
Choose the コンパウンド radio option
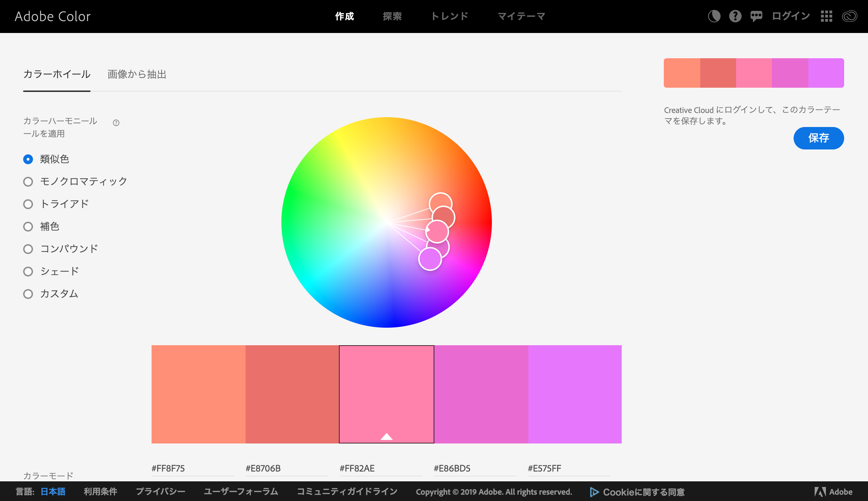pos(28,249)
